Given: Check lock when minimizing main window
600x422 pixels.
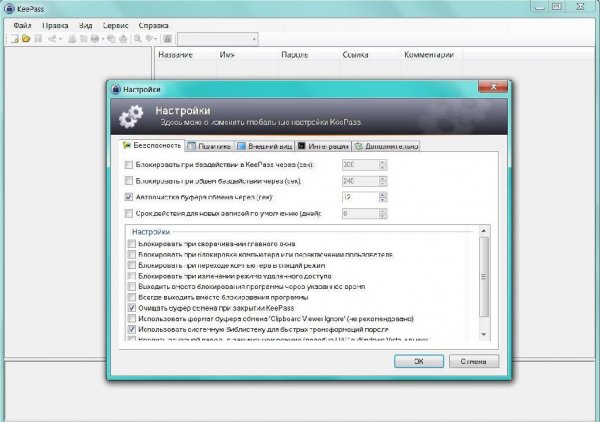Looking at the screenshot, I should coord(132,244).
